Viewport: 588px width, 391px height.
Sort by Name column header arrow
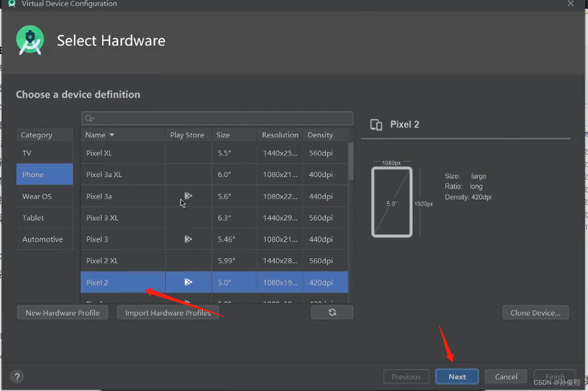(112, 135)
